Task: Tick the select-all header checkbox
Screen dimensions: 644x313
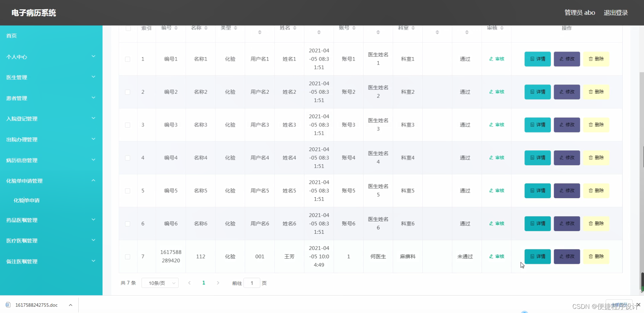Action: tap(128, 28)
